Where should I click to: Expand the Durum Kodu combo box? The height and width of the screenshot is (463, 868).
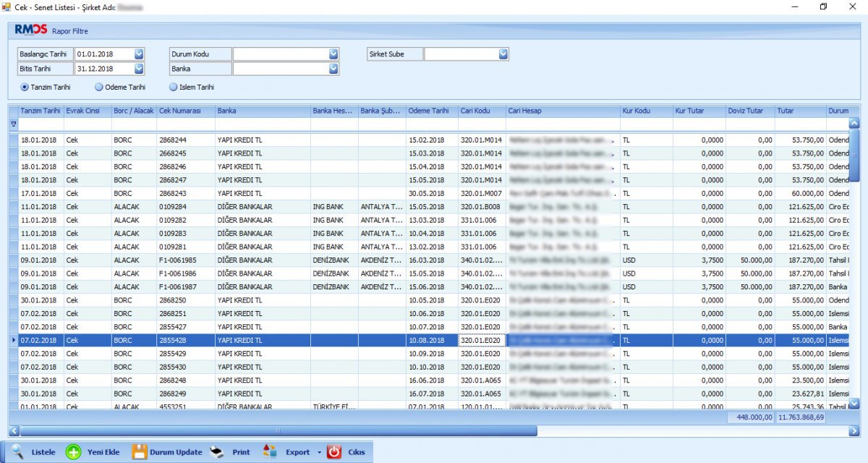[x=333, y=54]
